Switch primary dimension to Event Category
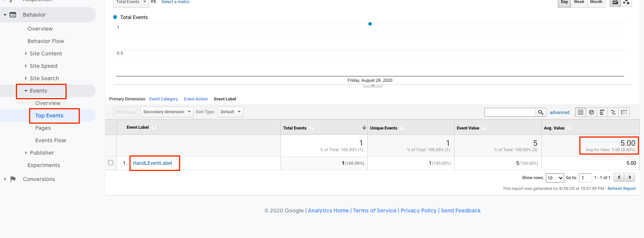 (x=164, y=99)
